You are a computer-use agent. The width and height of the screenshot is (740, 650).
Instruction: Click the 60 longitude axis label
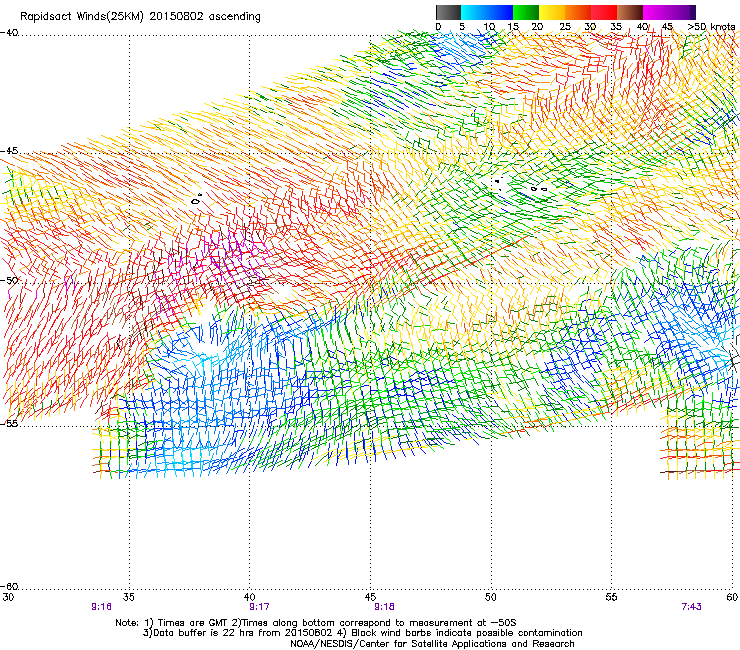click(732, 597)
